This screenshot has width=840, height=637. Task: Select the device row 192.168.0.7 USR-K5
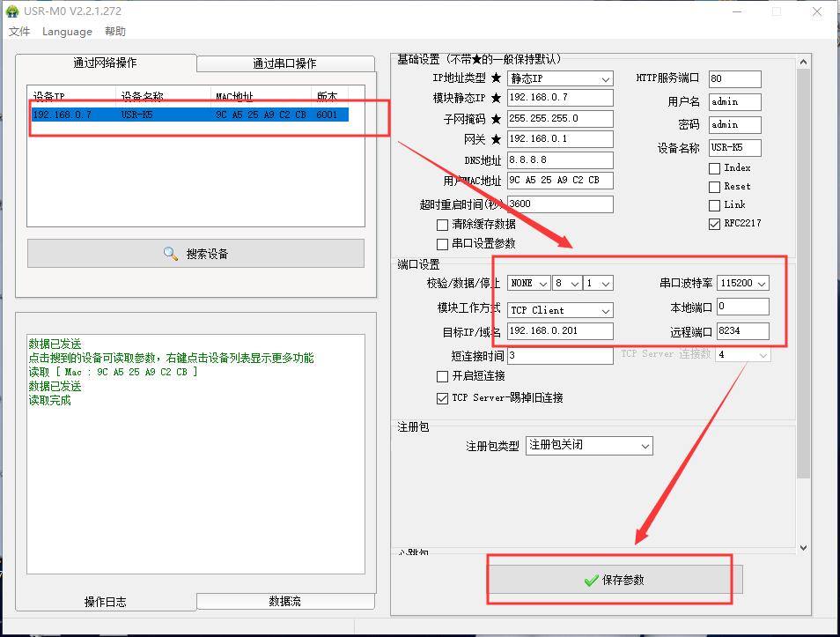pos(189,115)
